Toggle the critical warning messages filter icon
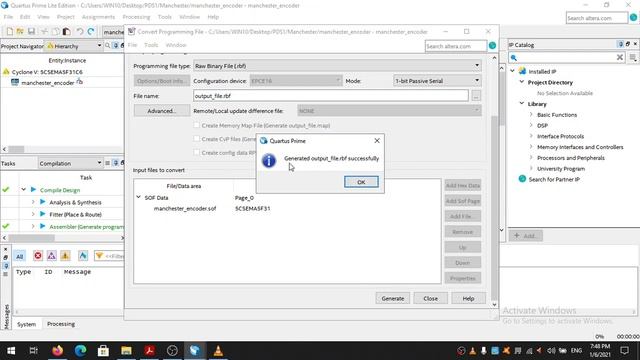 pos(51,256)
